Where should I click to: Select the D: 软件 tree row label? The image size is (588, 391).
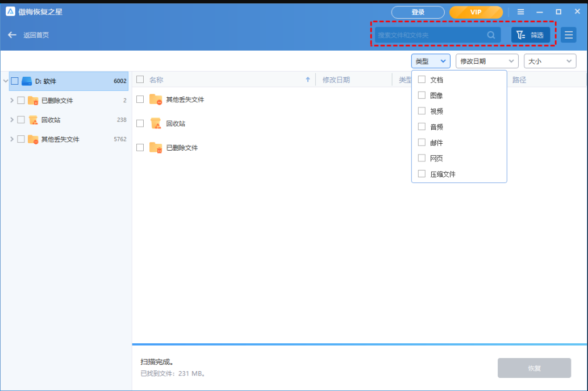tap(45, 81)
